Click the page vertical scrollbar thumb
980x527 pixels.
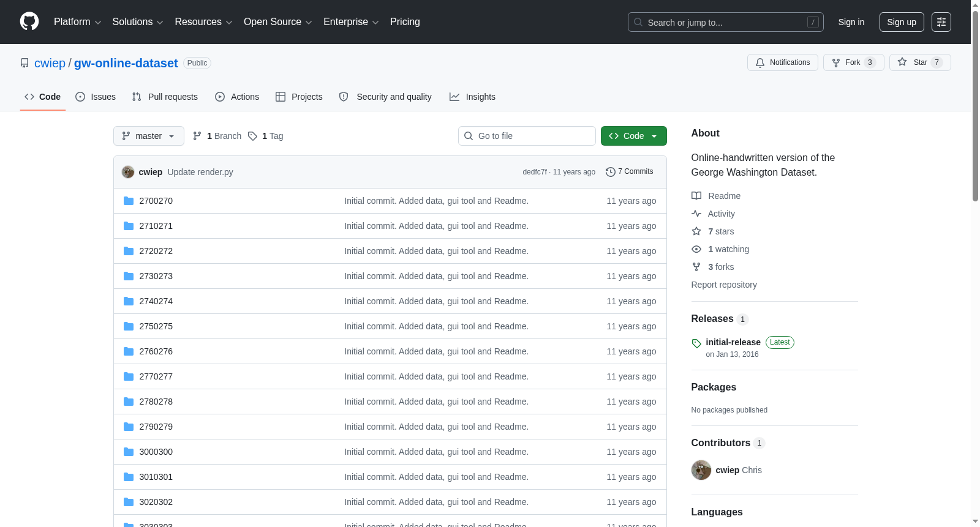[975, 105]
